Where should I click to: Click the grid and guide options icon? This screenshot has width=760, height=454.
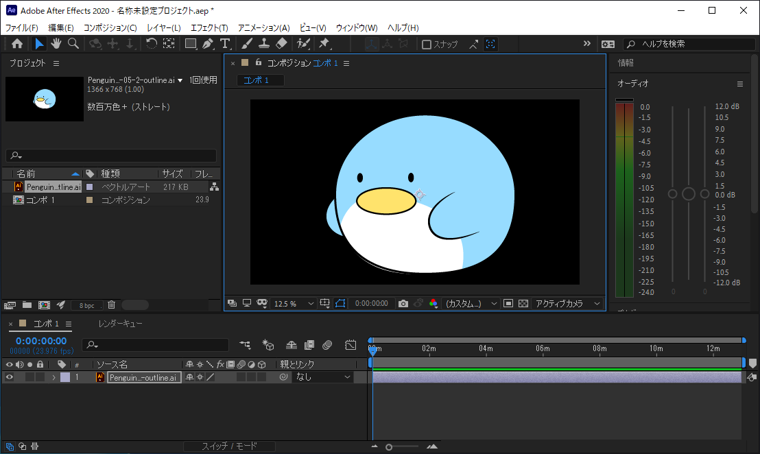[x=325, y=303]
